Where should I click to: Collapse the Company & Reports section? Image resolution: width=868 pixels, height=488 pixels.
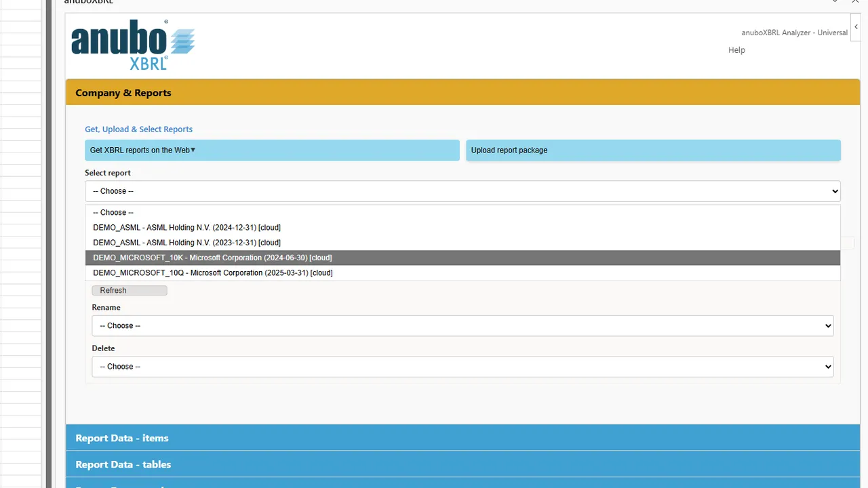[x=462, y=93]
